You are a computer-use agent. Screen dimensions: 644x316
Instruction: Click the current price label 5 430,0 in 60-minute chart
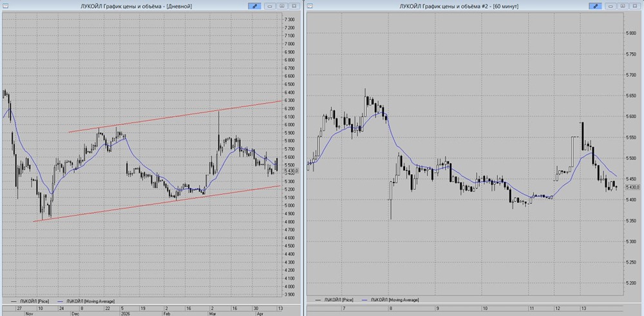(x=632, y=187)
